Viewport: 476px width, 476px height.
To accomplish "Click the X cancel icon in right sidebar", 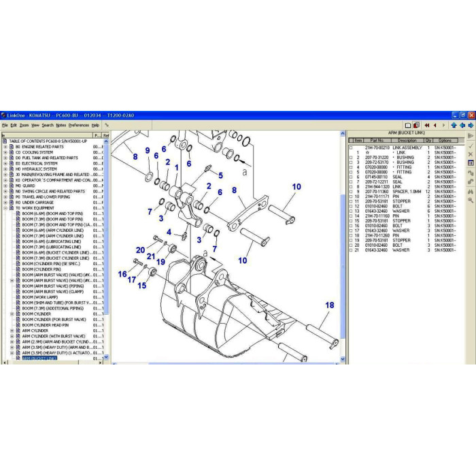I will point(471,154).
